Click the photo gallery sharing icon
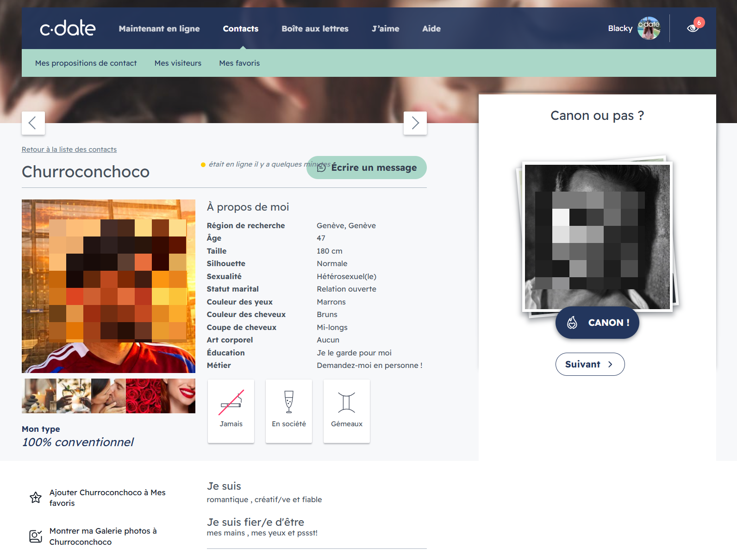Viewport: 737px width, 560px height. pos(36,536)
